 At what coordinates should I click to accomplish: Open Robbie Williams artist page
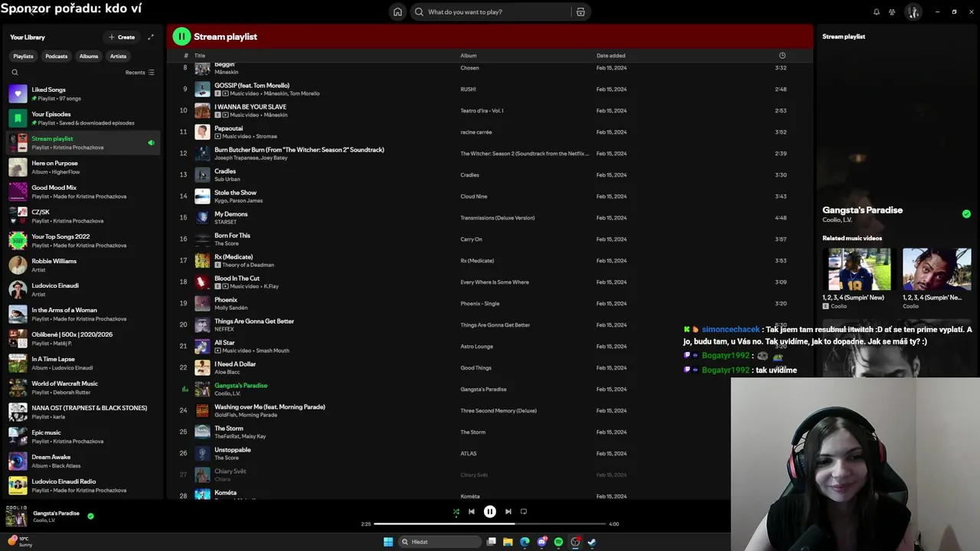[x=83, y=265]
